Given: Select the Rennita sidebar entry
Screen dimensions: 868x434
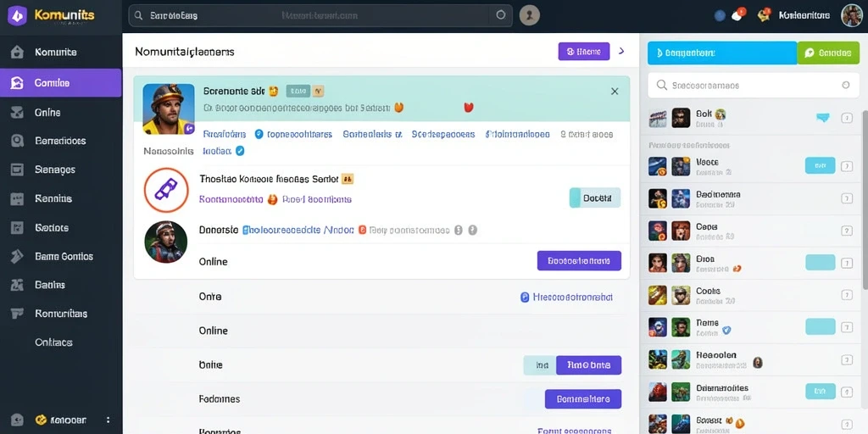Looking at the screenshot, I should tap(61, 198).
